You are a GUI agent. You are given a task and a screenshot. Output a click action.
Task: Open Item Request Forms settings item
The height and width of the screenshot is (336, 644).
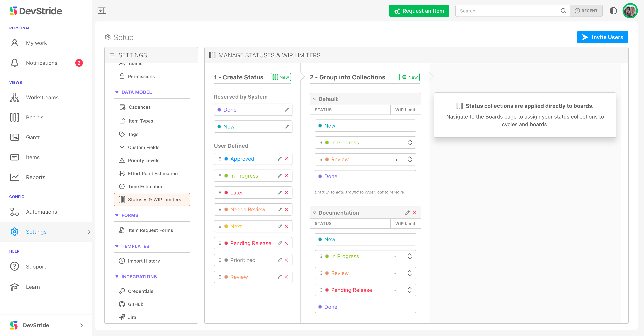(x=151, y=230)
